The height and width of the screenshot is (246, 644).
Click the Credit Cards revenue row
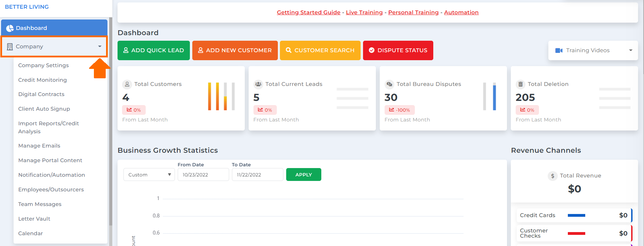tap(574, 215)
